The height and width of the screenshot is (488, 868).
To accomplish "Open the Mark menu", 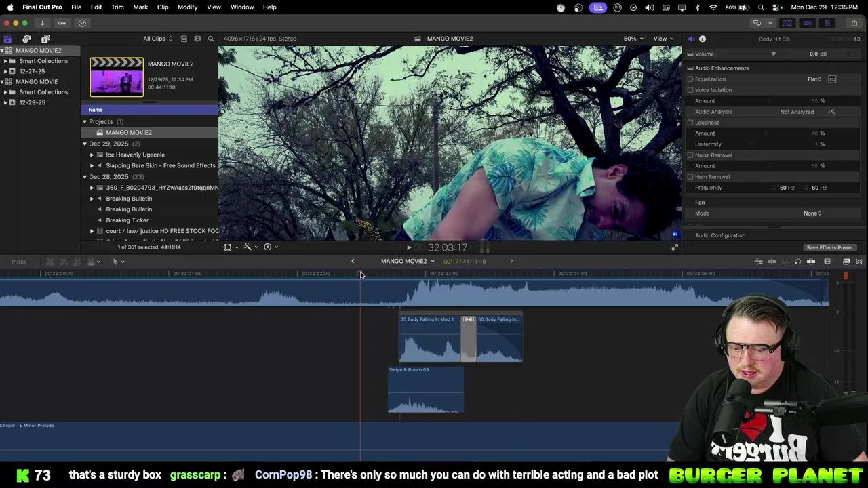I will (x=140, y=7).
